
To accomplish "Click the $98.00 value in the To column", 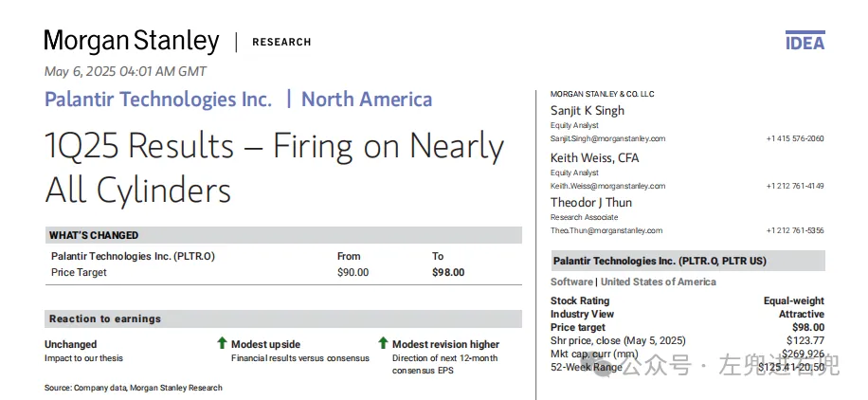I will click(x=448, y=272).
